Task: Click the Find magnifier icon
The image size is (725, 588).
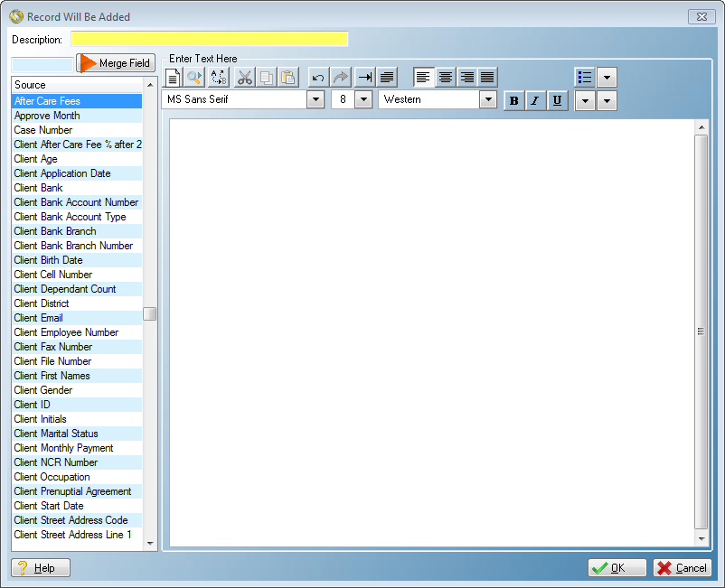Action: click(194, 78)
